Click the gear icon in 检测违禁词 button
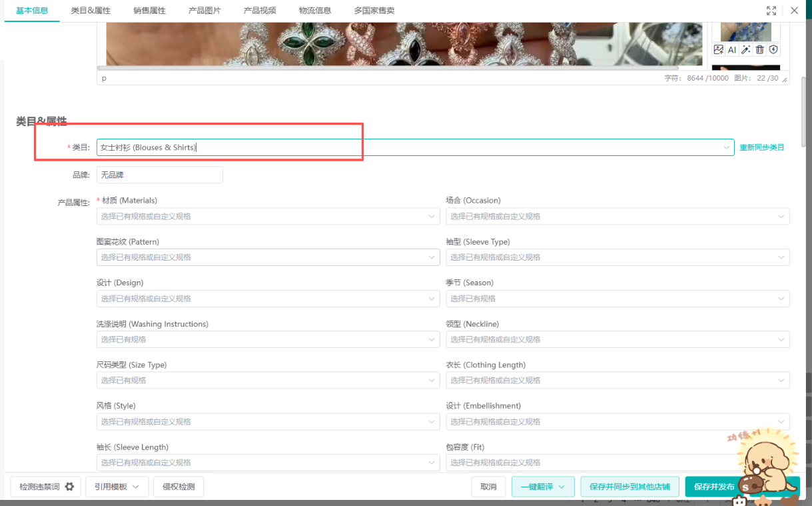Viewport: 812px width, 506px height. [69, 487]
